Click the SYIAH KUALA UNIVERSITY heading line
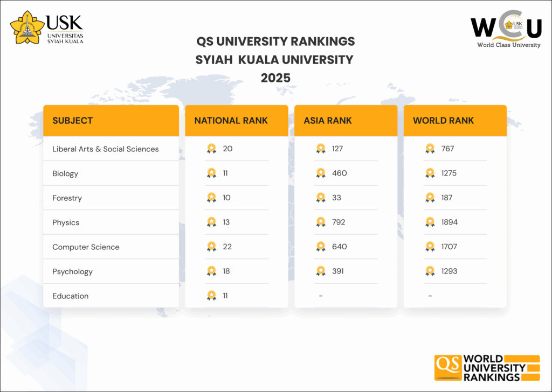 pyautogui.click(x=274, y=60)
